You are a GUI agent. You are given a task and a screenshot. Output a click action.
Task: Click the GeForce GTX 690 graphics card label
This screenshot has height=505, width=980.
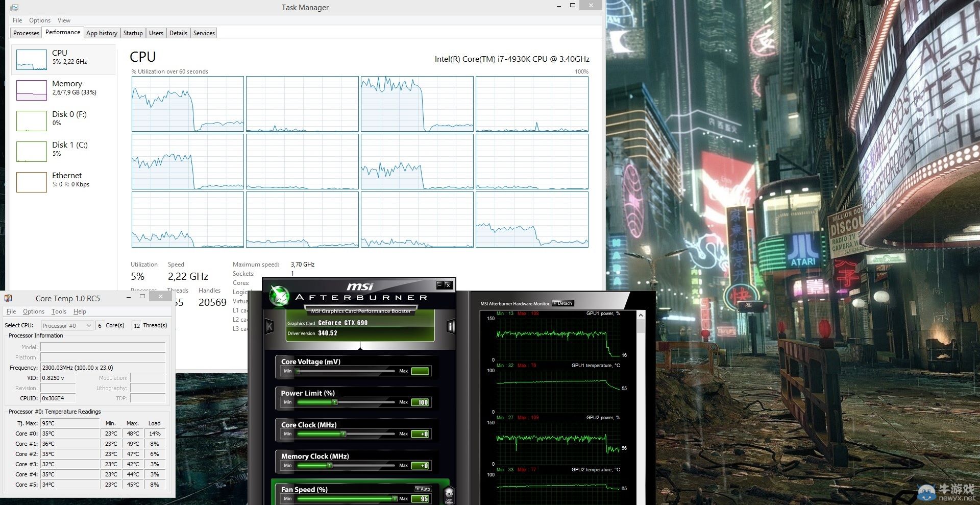342,323
